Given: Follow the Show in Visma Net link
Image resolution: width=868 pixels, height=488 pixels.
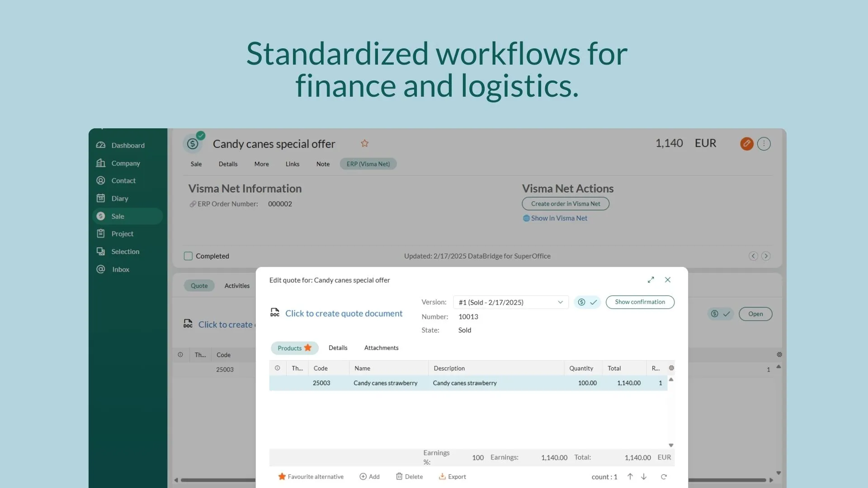Looking at the screenshot, I should pos(559,218).
